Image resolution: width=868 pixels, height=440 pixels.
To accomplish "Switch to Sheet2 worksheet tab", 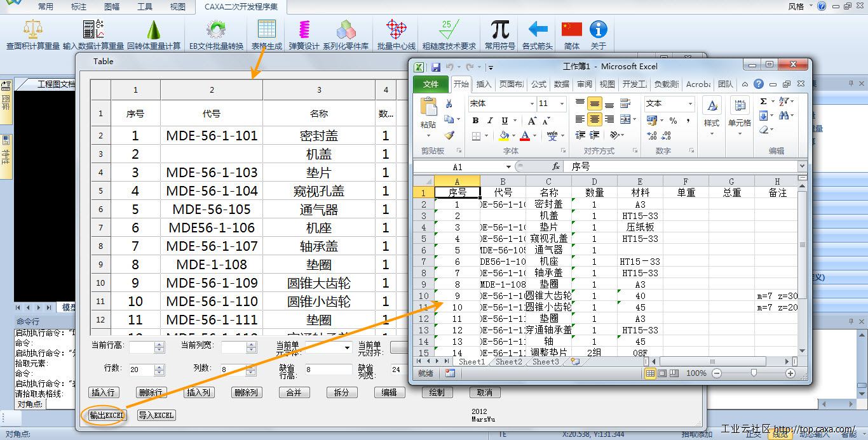I will click(508, 362).
